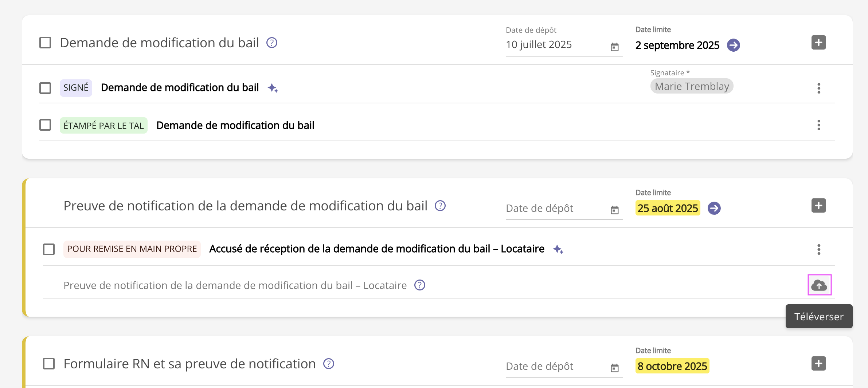Tick the SIGNÉ document checkbox

[x=45, y=88]
